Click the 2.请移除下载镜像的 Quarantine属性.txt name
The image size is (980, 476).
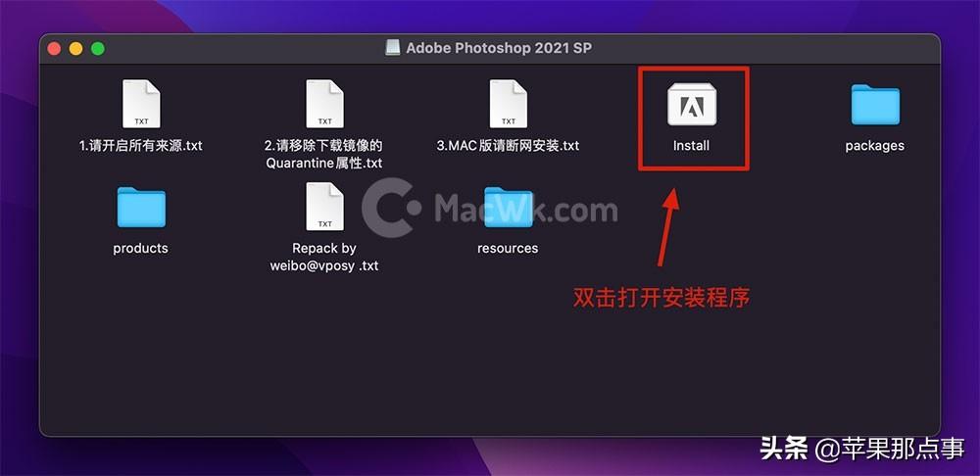323,155
